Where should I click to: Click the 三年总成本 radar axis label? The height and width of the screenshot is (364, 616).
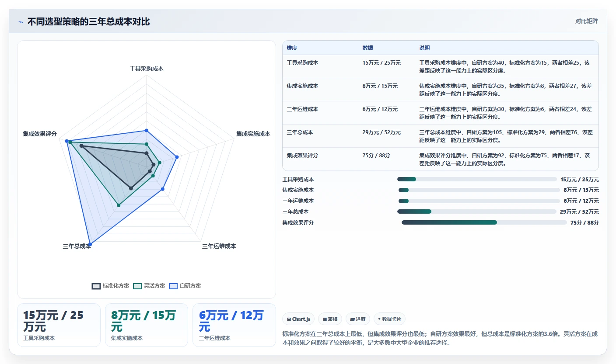77,246
